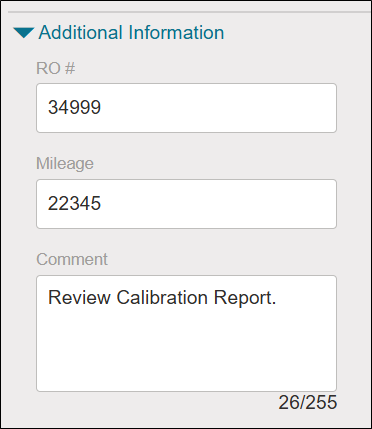
Task: Click the Mileage field label
Action: tap(65, 164)
